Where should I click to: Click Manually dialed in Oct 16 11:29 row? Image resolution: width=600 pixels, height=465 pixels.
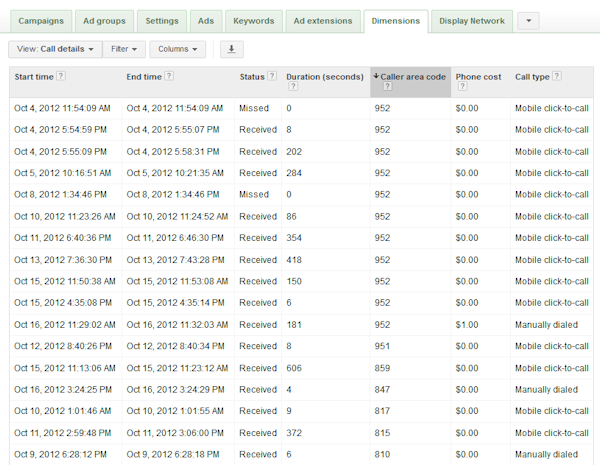click(x=546, y=325)
